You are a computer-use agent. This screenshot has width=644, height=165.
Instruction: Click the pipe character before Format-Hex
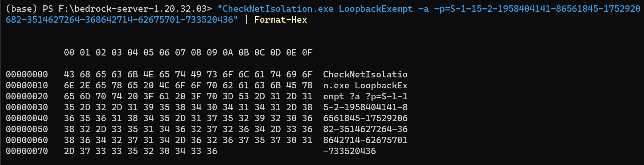[246, 20]
